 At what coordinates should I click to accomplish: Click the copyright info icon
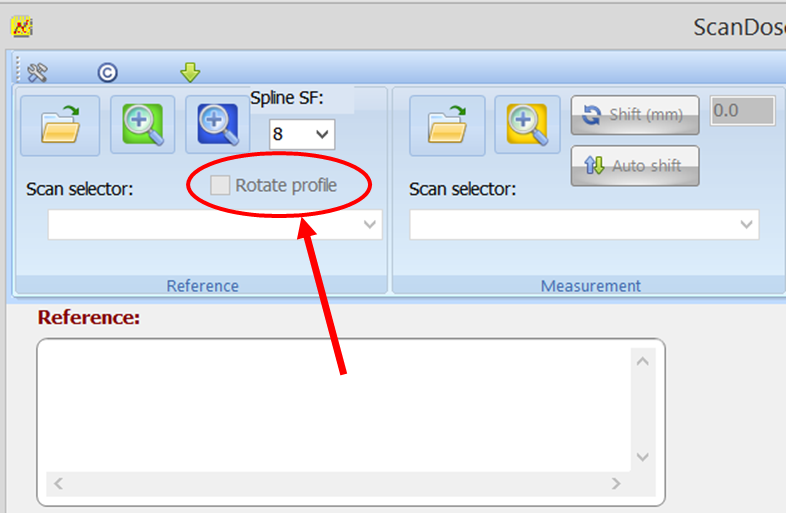107,72
